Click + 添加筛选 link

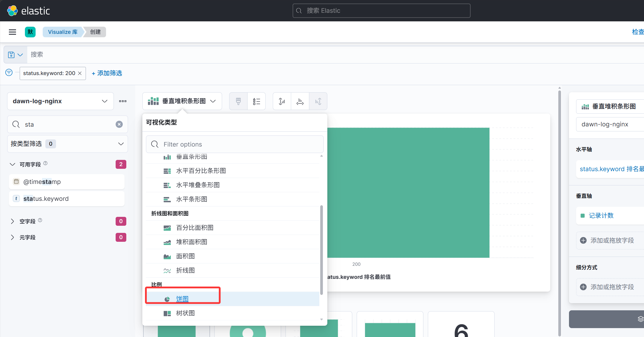click(107, 73)
